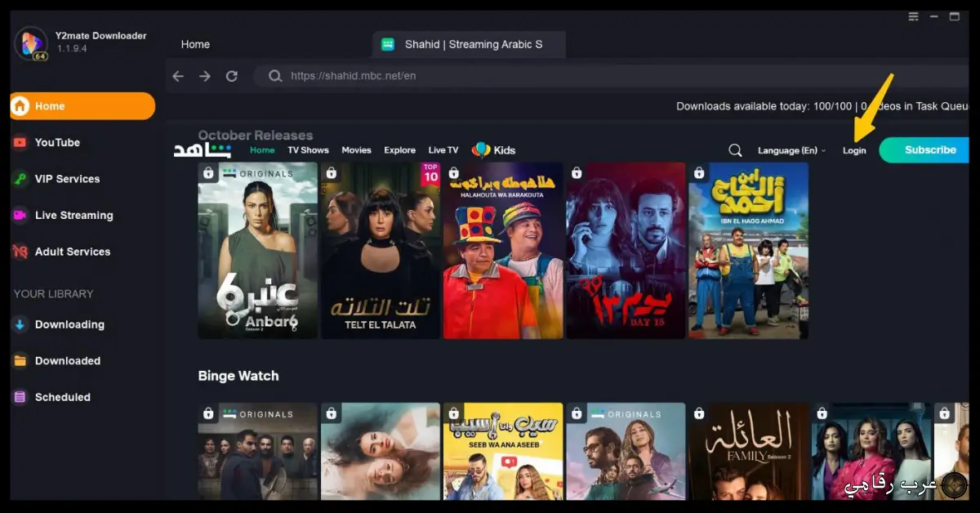The image size is (980, 513).
Task: Click the Shahid search magnifier icon
Action: [734, 149]
